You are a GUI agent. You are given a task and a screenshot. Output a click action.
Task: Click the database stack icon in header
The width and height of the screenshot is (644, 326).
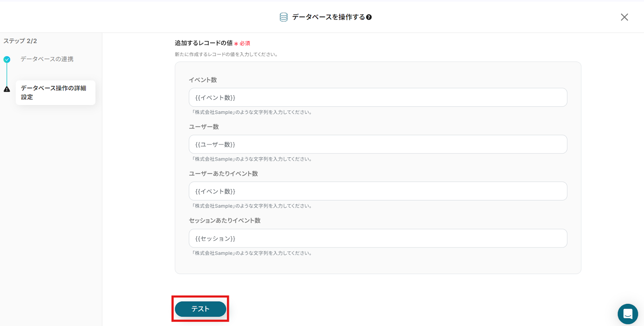point(284,17)
